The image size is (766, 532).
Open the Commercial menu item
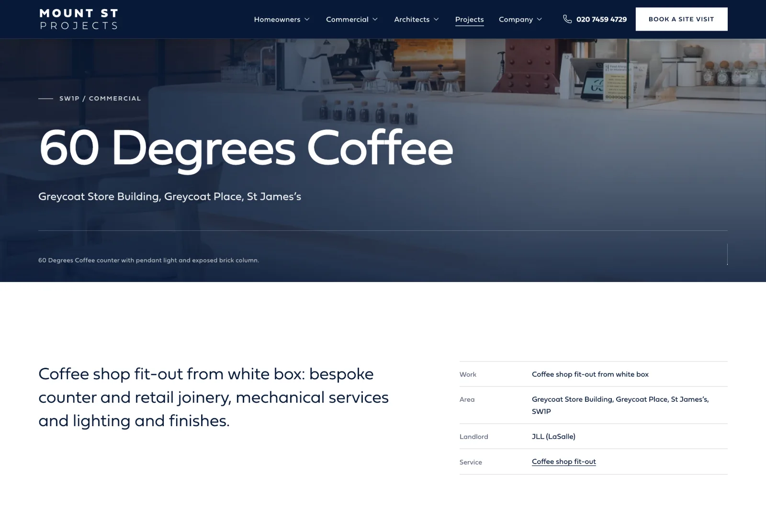347,20
